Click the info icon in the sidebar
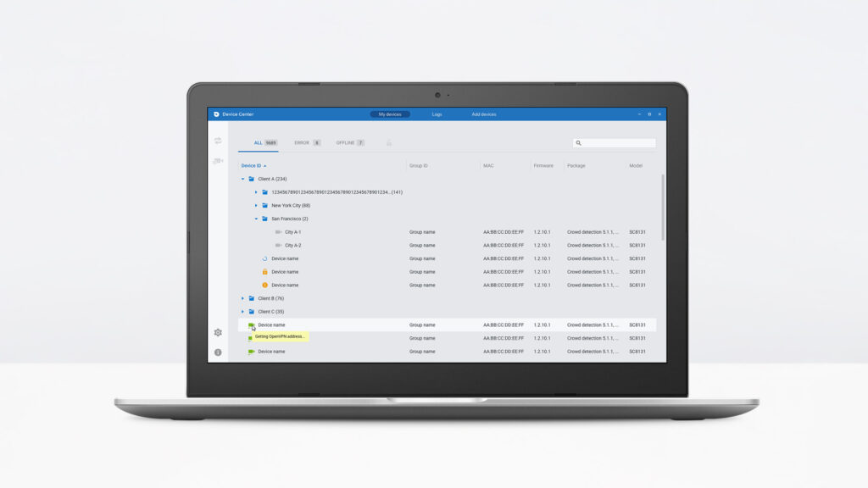Image resolution: width=868 pixels, height=488 pixels. 218,352
